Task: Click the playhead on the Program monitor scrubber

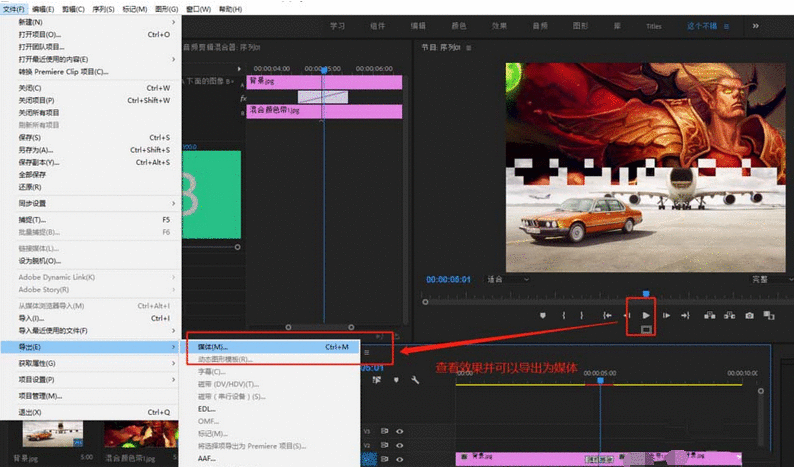Action: [645, 294]
